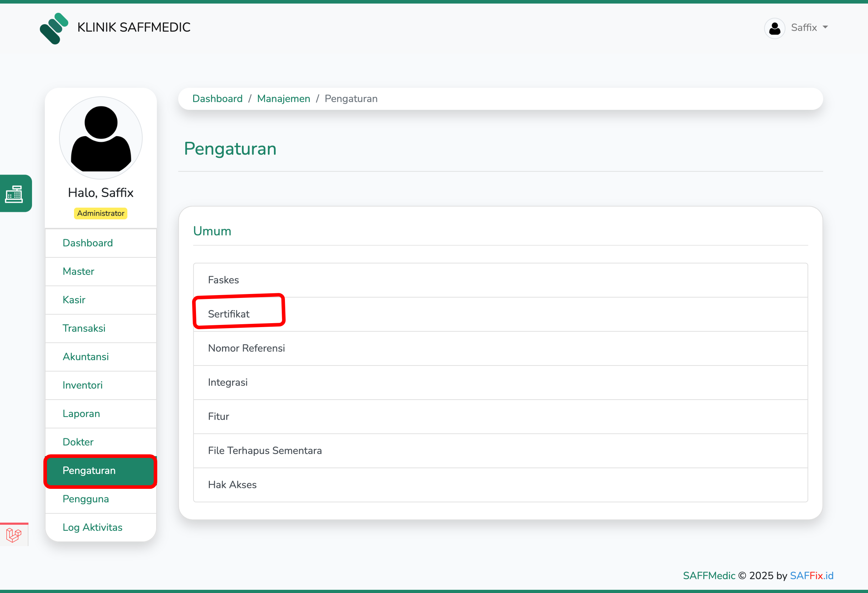Open Log Aktivitas in the sidebar
This screenshot has height=593, width=868.
(92, 527)
